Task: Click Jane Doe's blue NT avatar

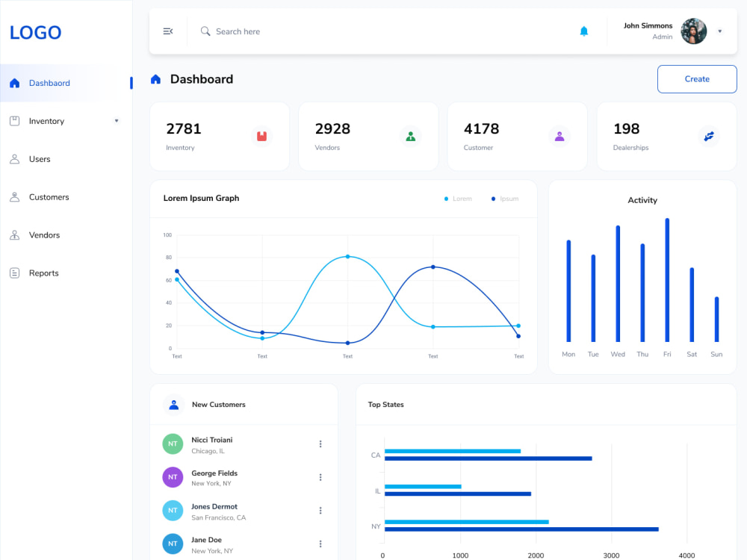Action: coord(173,544)
